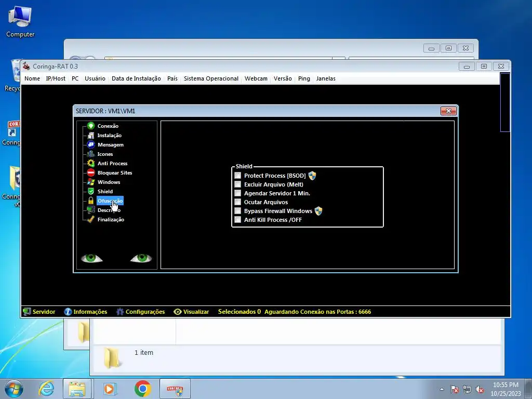532x399 pixels.
Task: Click the muted volume tray icon
Action: coord(479,389)
